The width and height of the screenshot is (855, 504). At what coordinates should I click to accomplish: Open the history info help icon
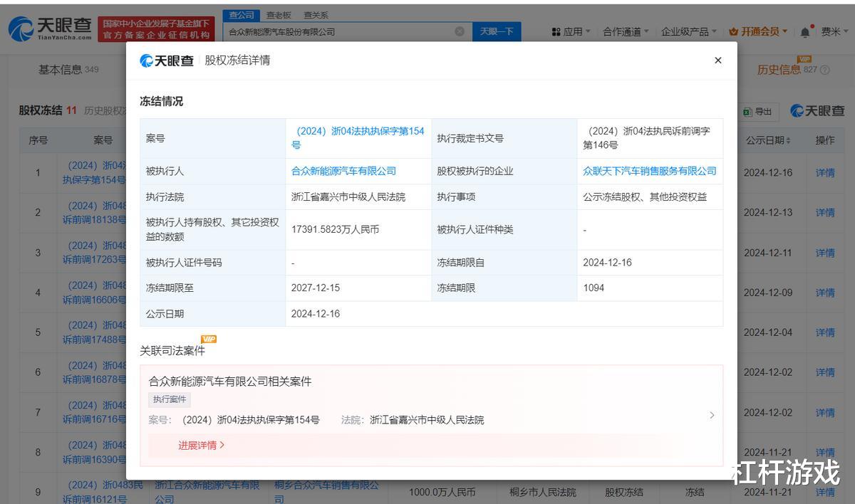[825, 70]
